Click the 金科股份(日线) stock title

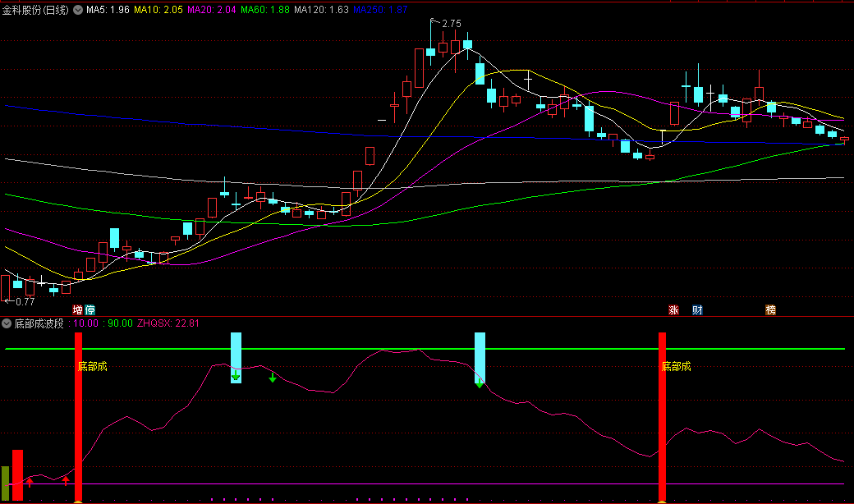[35, 10]
